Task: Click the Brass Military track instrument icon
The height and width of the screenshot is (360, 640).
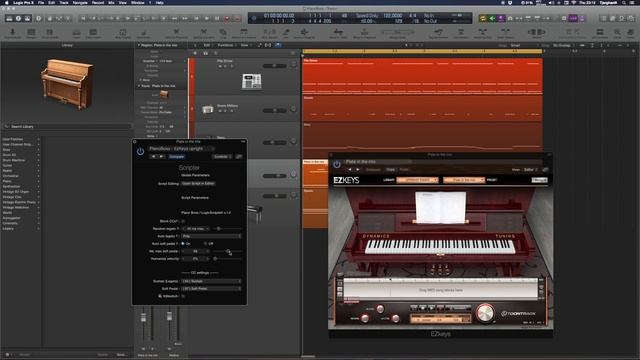Action: (x=208, y=109)
